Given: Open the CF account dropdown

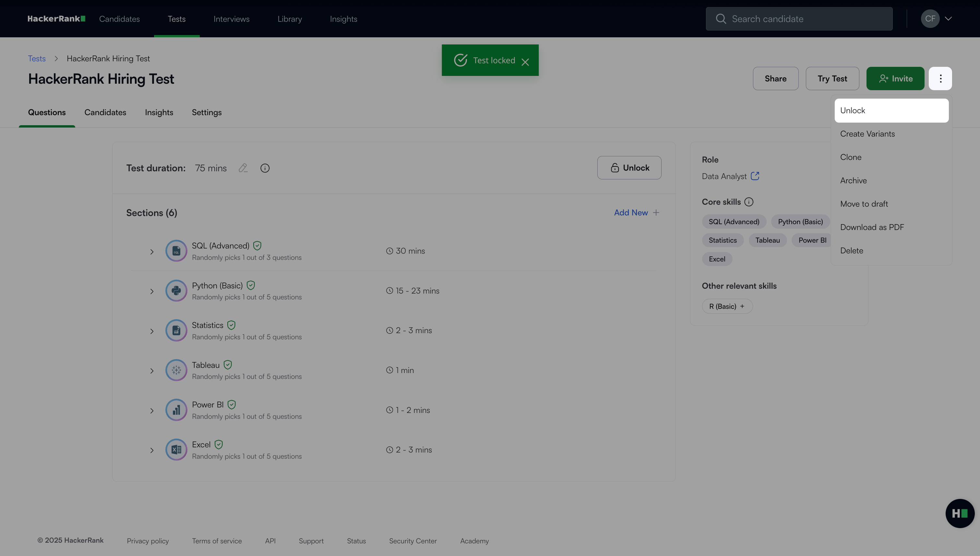Looking at the screenshot, I should 937,19.
